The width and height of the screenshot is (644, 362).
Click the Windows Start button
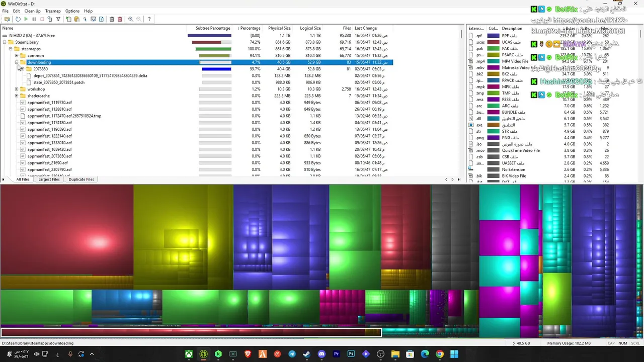[454, 354]
